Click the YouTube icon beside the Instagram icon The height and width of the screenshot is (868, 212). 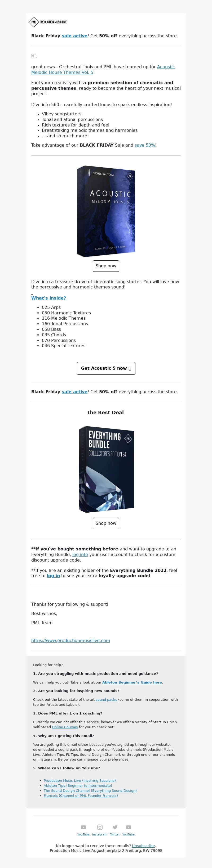83,827
